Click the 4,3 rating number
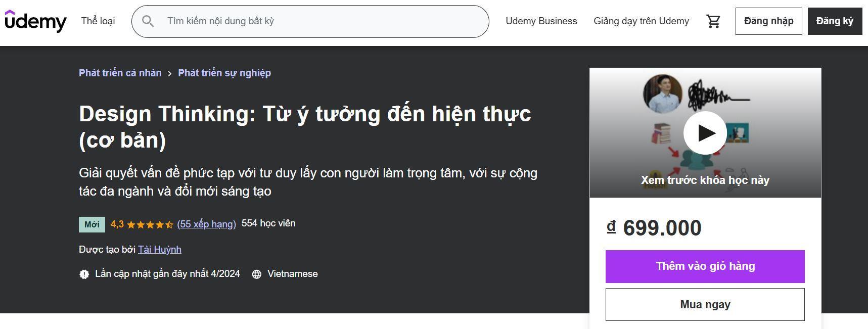This screenshot has height=329, width=868. pos(117,224)
